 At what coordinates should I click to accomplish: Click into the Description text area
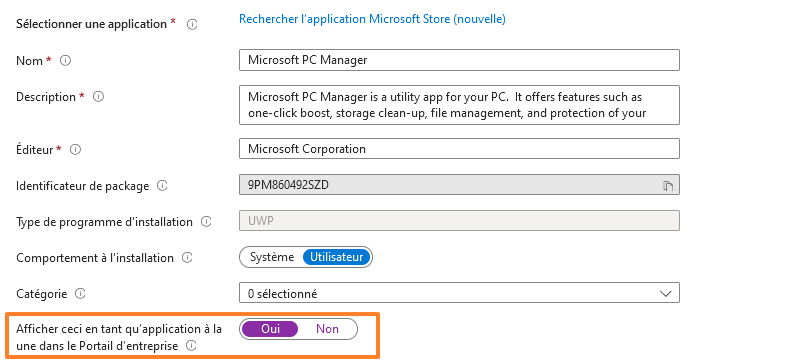[459, 105]
